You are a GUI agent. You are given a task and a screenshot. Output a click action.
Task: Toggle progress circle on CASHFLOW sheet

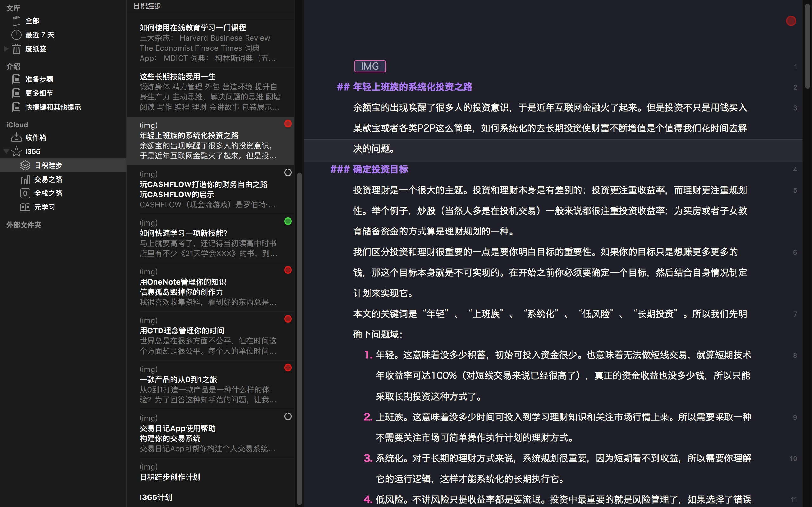coord(288,172)
